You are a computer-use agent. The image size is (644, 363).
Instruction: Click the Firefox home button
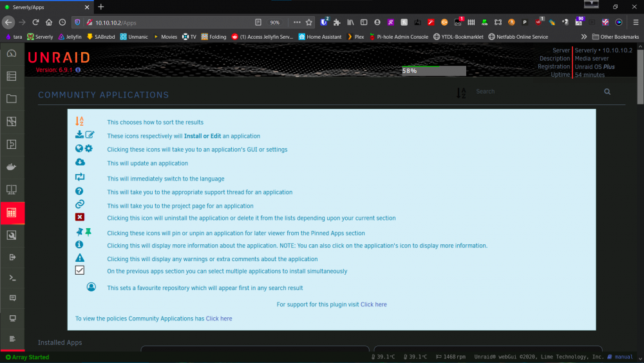49,23
